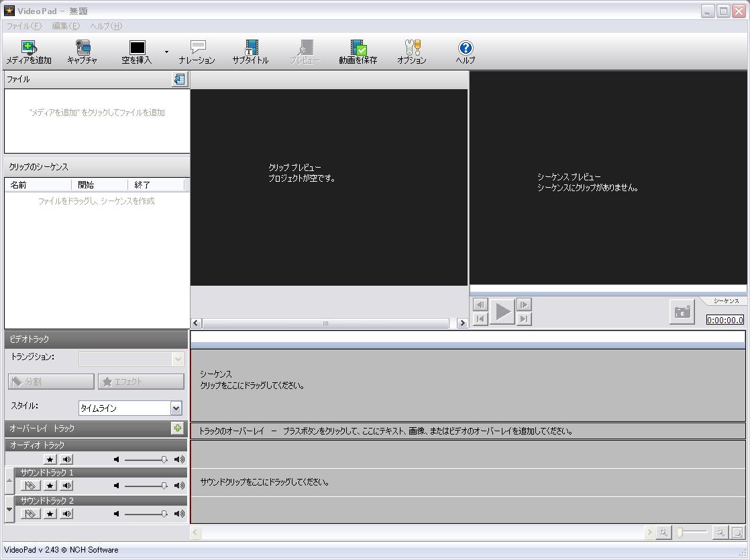Click the プレビュー (Preview) toolbar icon

305,52
